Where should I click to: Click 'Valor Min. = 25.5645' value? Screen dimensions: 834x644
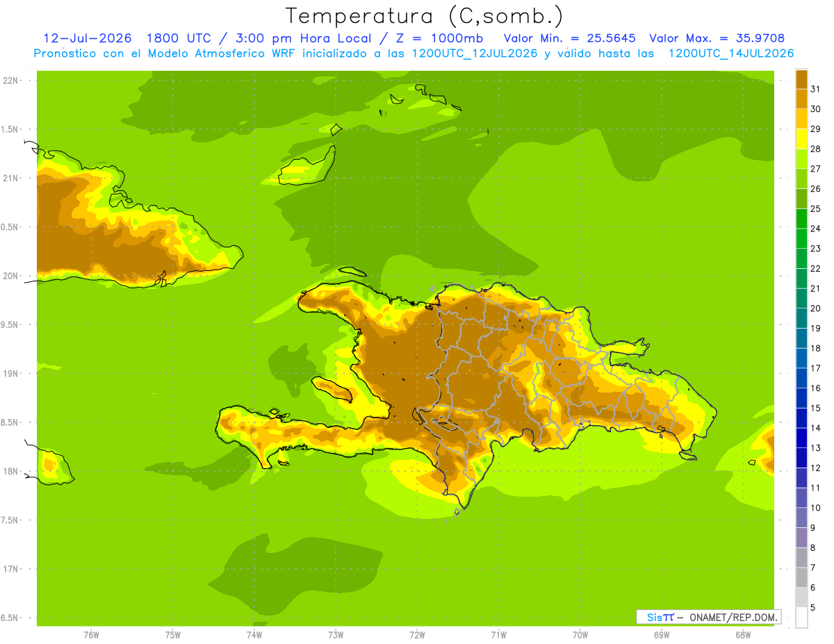click(570, 38)
